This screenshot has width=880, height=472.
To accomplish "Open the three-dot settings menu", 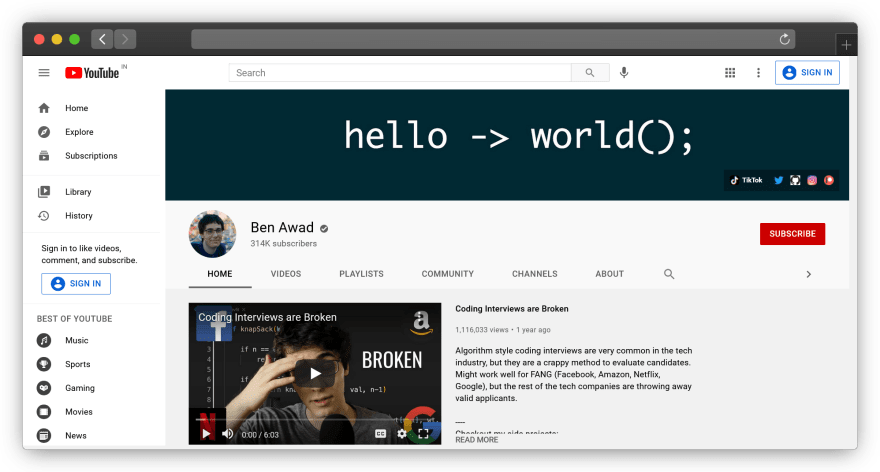I will (758, 73).
